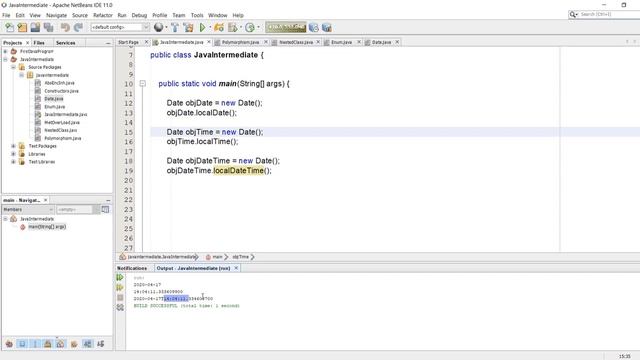
Task: Close the JavaIntermediate.java editor tab
Action: (209, 42)
